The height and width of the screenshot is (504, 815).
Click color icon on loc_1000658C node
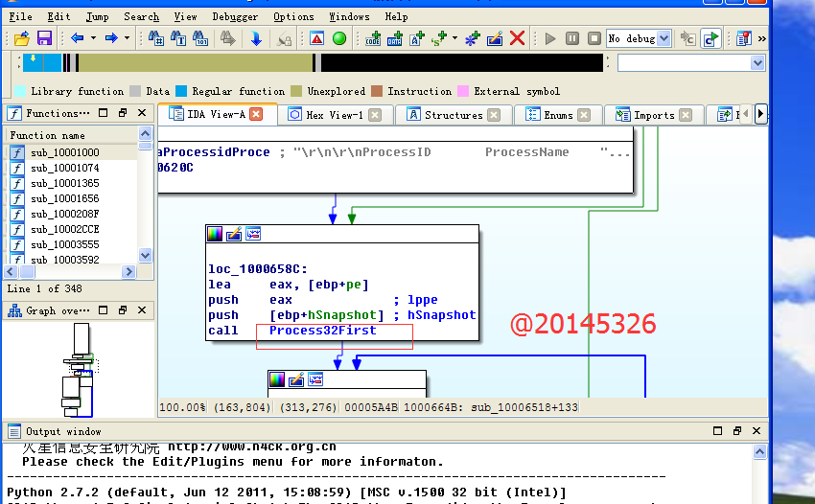tap(216, 234)
